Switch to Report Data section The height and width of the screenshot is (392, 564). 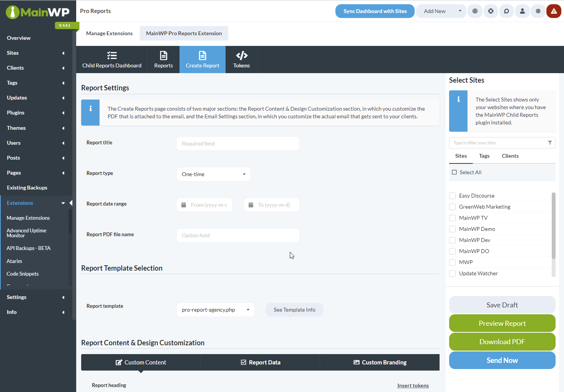[x=260, y=362]
